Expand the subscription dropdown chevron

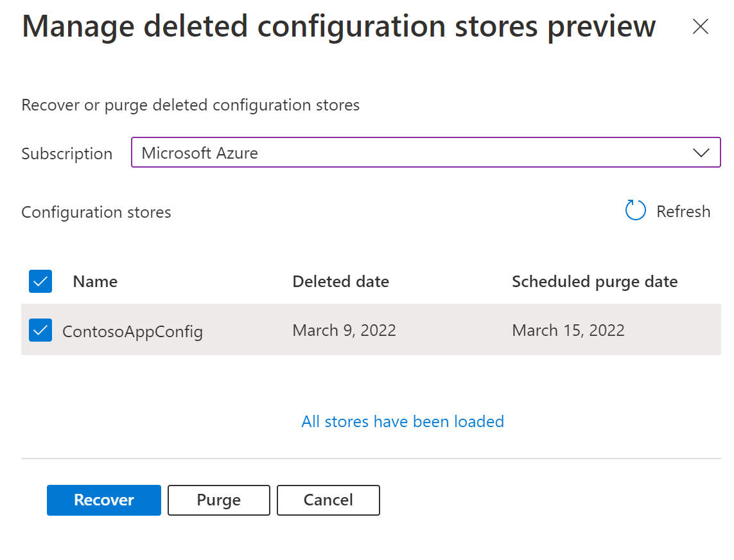[x=701, y=153]
